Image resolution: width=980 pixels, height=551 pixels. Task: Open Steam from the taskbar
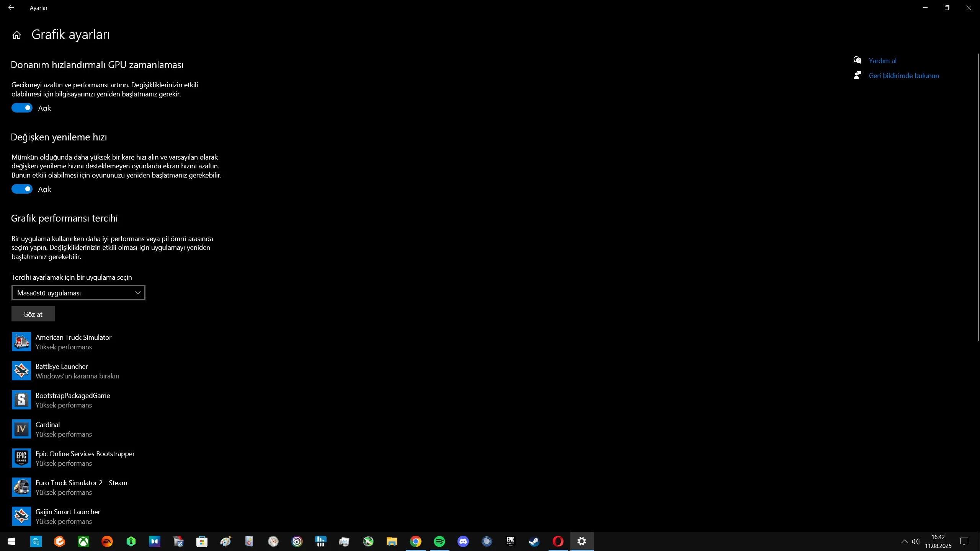[x=534, y=541]
